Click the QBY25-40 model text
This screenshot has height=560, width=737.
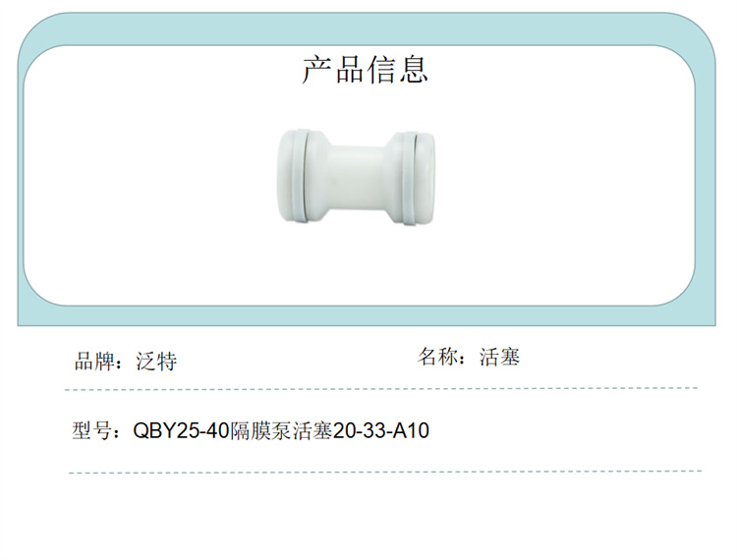tap(181, 430)
